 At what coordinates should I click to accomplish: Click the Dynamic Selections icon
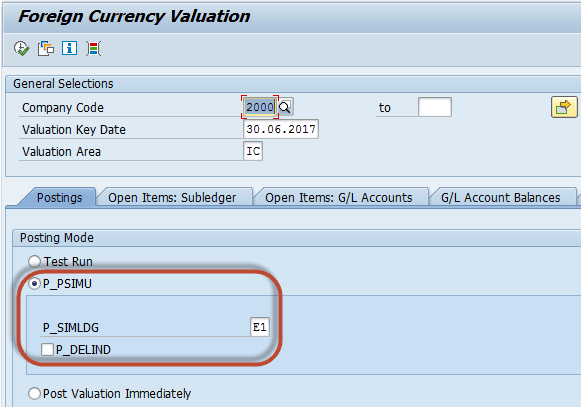93,49
